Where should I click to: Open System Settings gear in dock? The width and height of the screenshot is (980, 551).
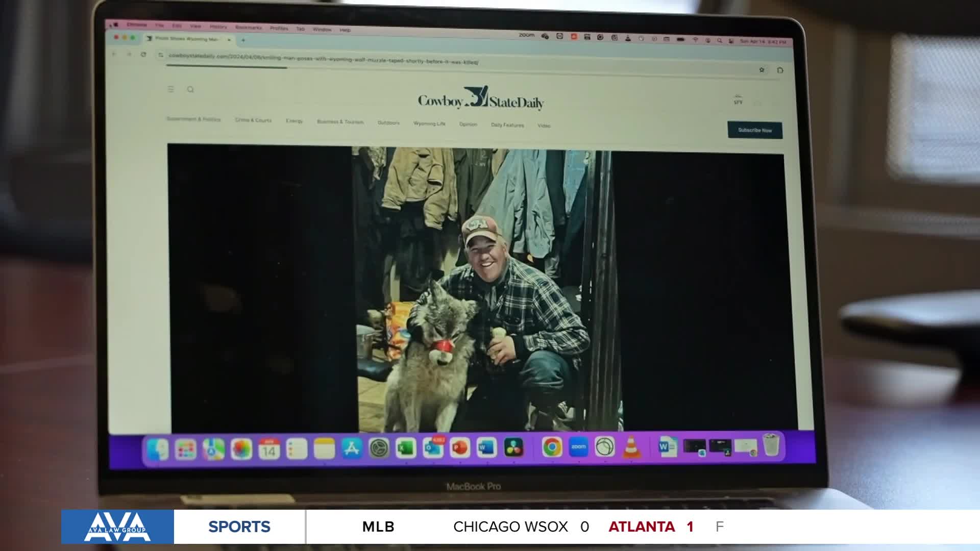[379, 448]
